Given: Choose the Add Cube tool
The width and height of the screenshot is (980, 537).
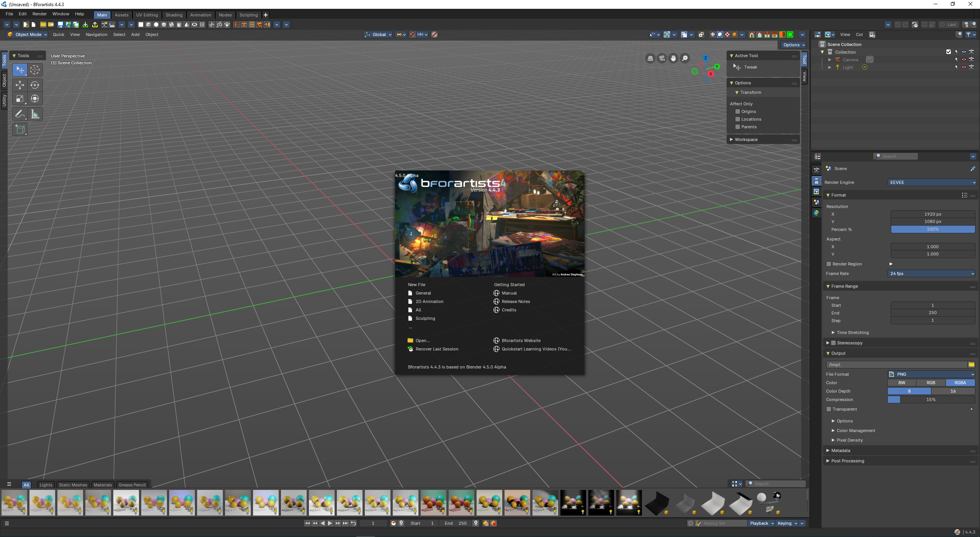Looking at the screenshot, I should (20, 129).
